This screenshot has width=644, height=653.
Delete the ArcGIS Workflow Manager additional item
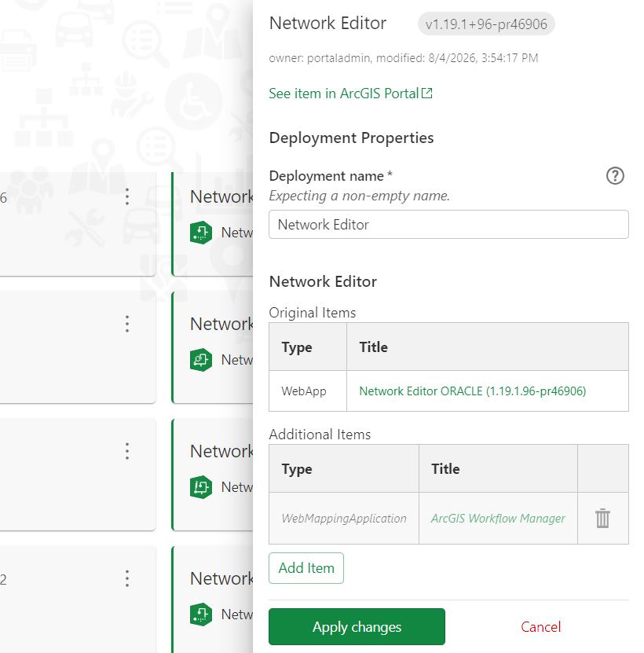602,519
